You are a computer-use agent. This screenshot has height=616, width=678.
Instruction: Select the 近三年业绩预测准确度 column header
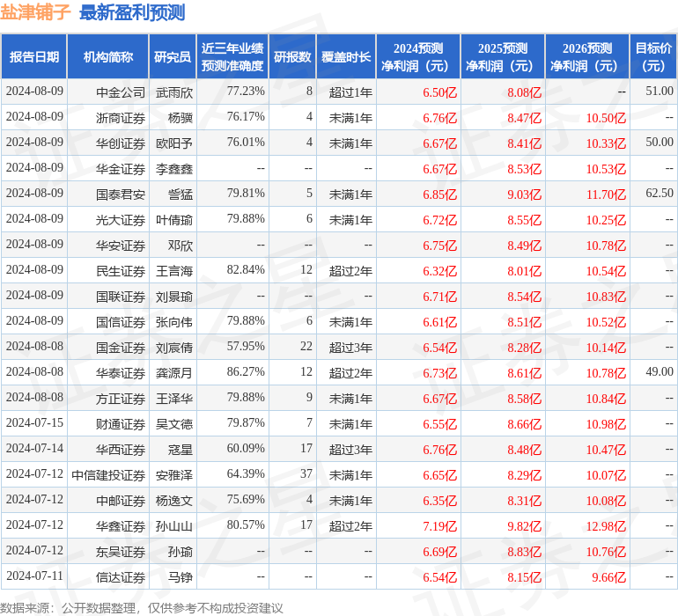click(x=232, y=56)
